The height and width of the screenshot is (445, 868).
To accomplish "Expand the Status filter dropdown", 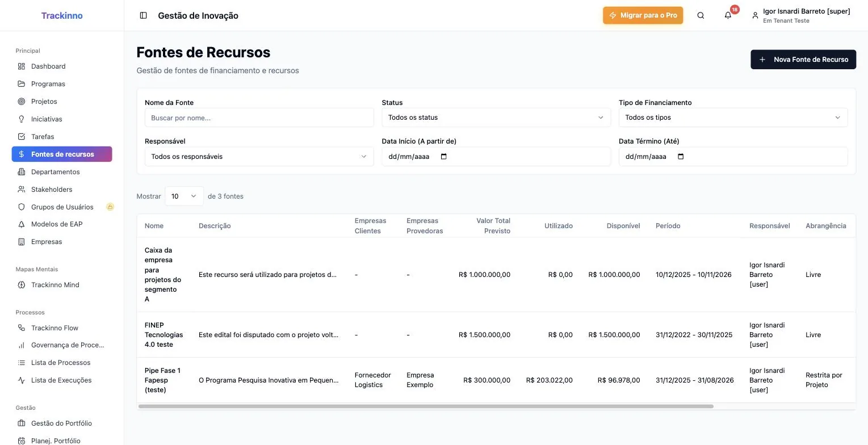I will click(x=496, y=117).
